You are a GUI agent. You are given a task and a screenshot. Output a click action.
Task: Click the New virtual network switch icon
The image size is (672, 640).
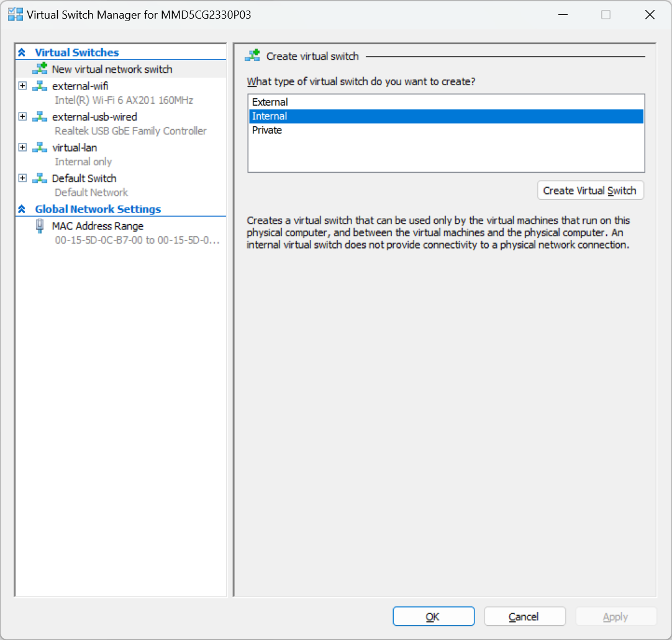click(40, 69)
